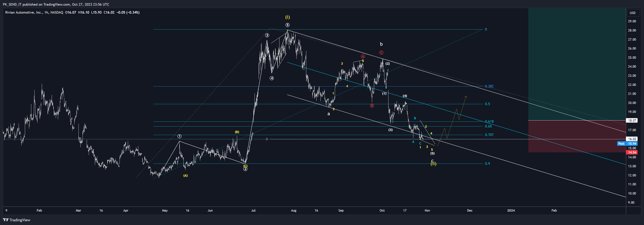Click the circled 3 wave label
This screenshot has width=644, height=225.
[267, 35]
